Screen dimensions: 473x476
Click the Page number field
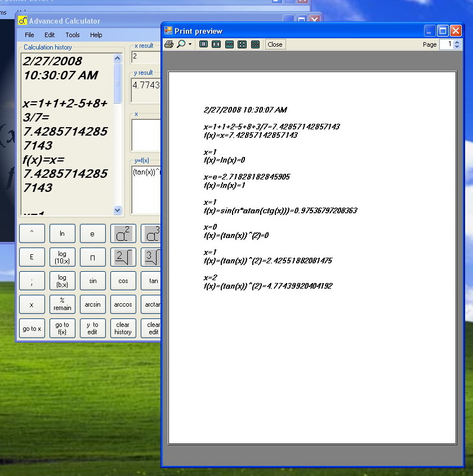[x=447, y=44]
